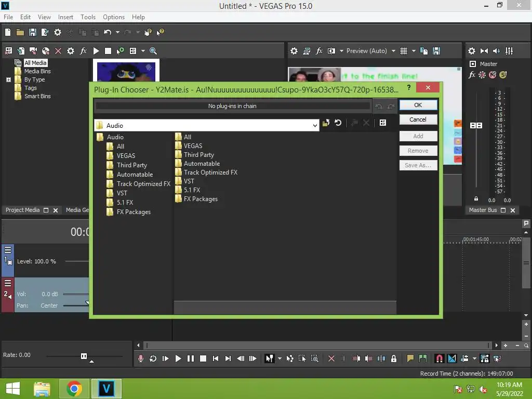Image resolution: width=532 pixels, height=399 pixels.
Task: Save the project with the floppy icon
Action: pyautogui.click(x=33, y=32)
